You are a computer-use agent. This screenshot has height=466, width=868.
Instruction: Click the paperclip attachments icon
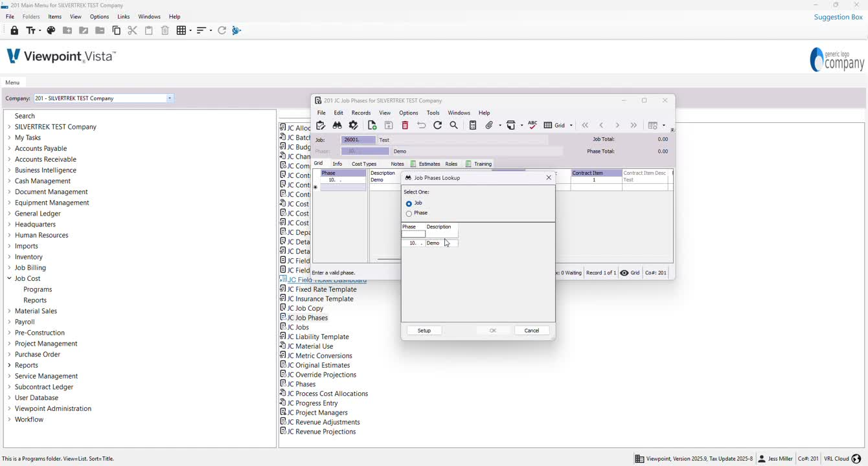[x=490, y=126]
